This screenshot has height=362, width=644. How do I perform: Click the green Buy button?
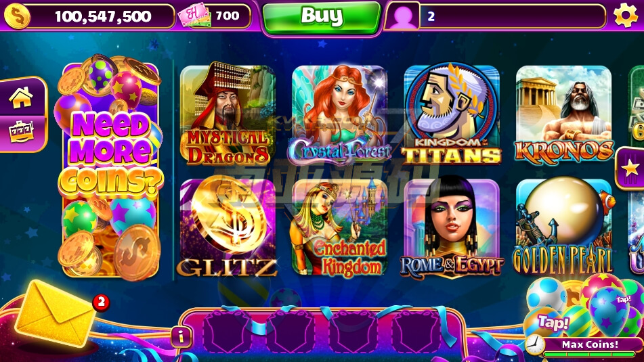(322, 17)
